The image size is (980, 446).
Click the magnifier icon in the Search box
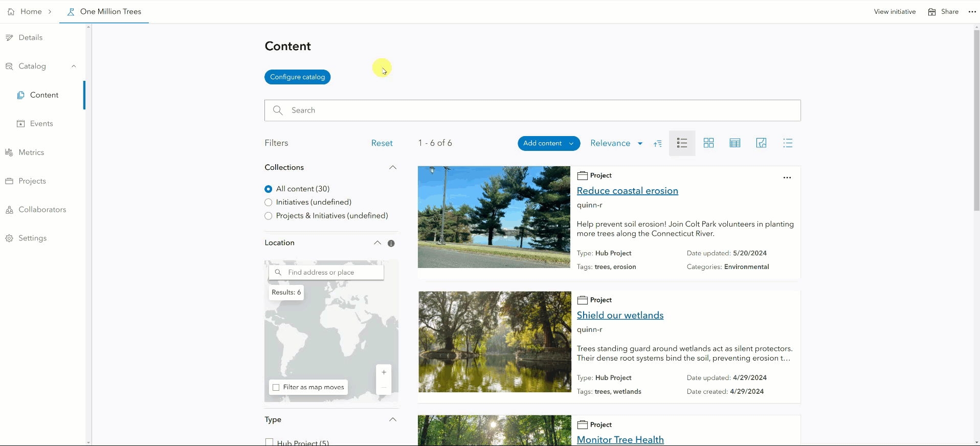(278, 110)
